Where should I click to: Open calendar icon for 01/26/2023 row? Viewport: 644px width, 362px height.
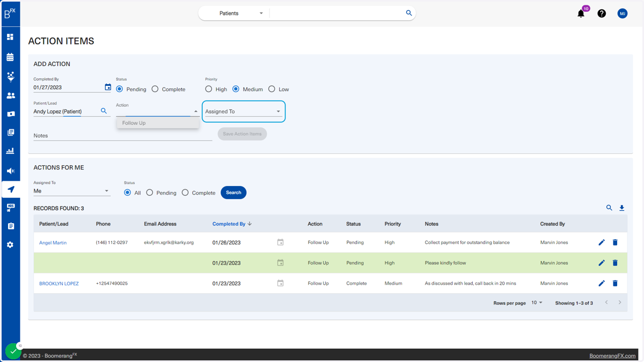tap(280, 242)
